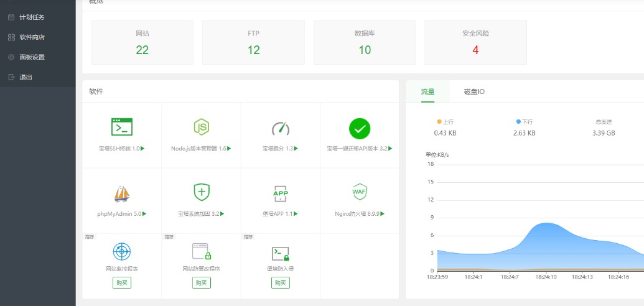
Task: Select the 流量 tab
Action: coord(427,91)
